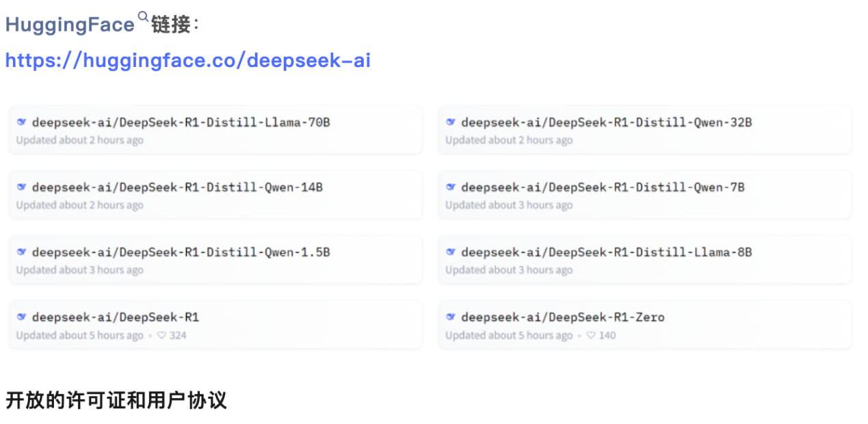Click the HuggingFace keyword text
This screenshot has height=424, width=868.
70,25
